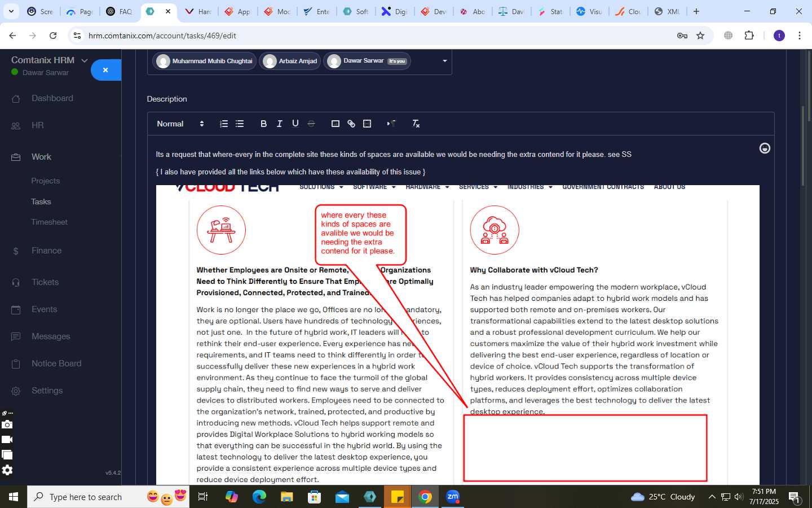Clear text formatting in the editor
The width and height of the screenshot is (812, 508).
416,124
